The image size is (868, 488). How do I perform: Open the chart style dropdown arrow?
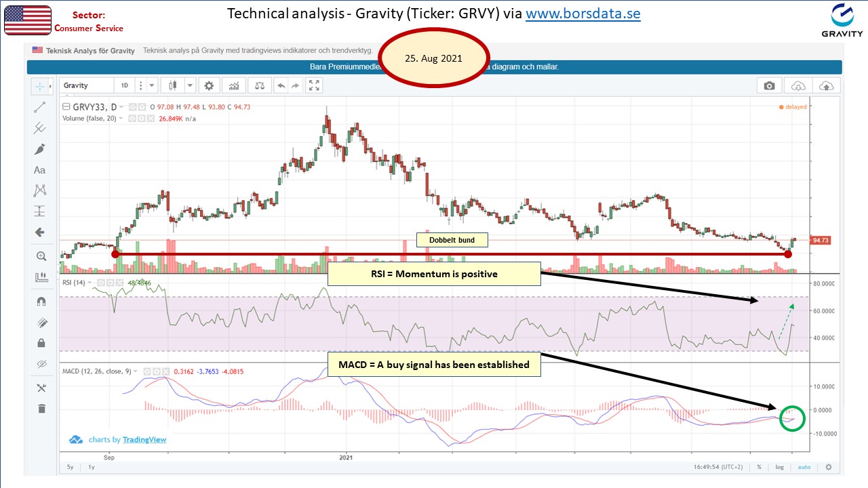(190, 85)
